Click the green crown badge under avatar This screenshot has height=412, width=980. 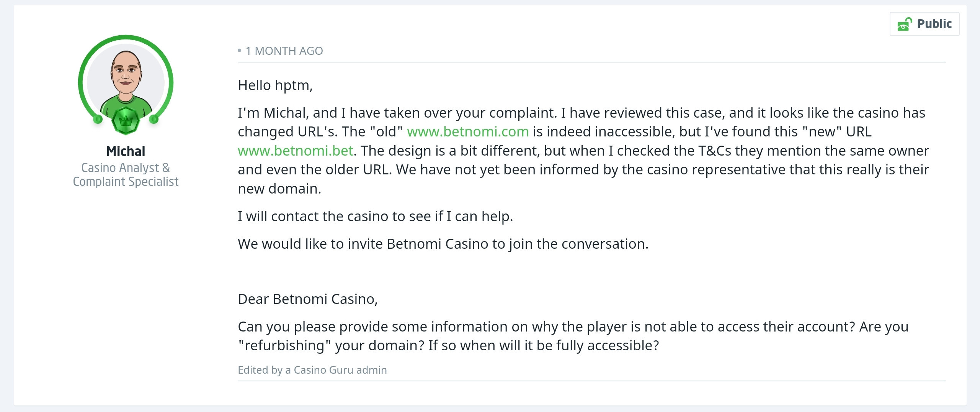(x=126, y=121)
